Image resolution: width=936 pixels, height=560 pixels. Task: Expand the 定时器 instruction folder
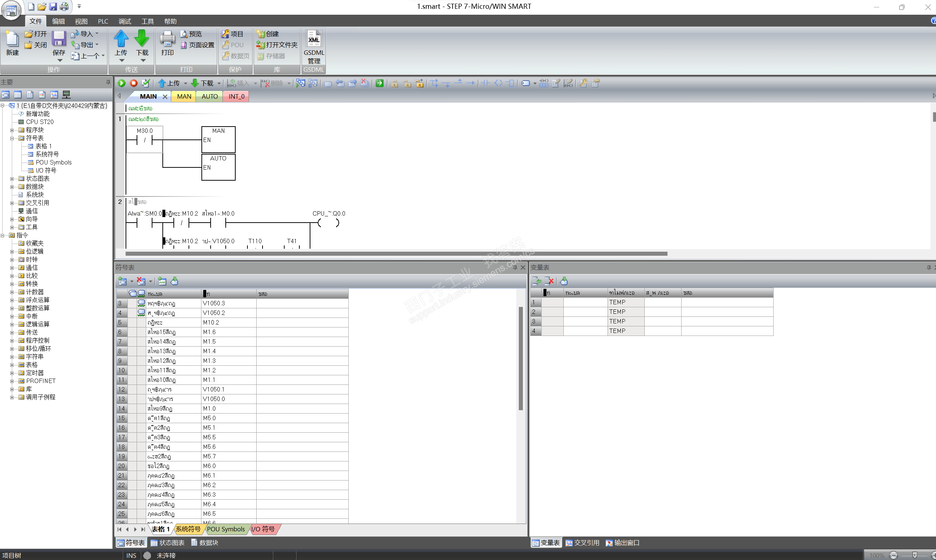click(12, 373)
